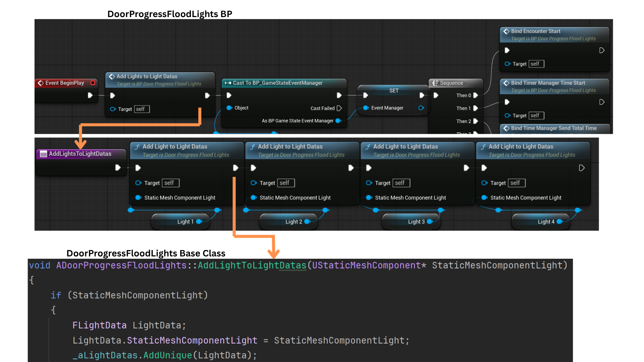Select the SET Event Manager node header
Viewport: 644px width, 362px height.
point(394,90)
